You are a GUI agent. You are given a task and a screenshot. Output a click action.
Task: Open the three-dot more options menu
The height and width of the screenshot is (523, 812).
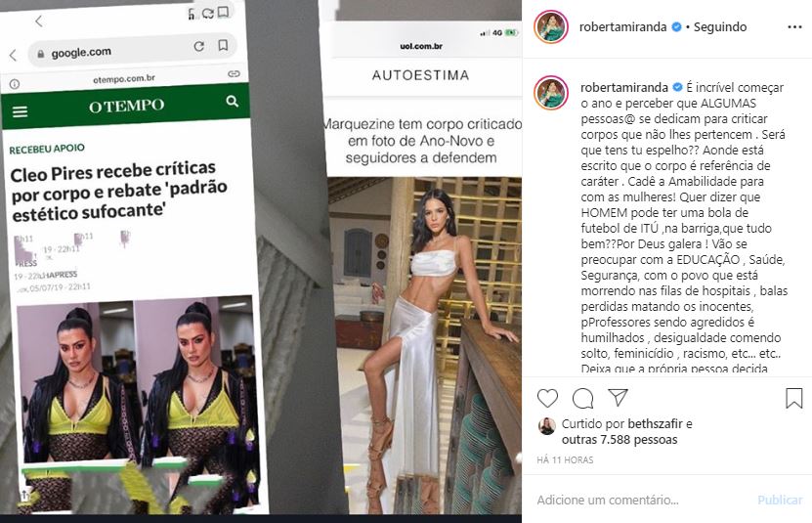click(x=794, y=27)
